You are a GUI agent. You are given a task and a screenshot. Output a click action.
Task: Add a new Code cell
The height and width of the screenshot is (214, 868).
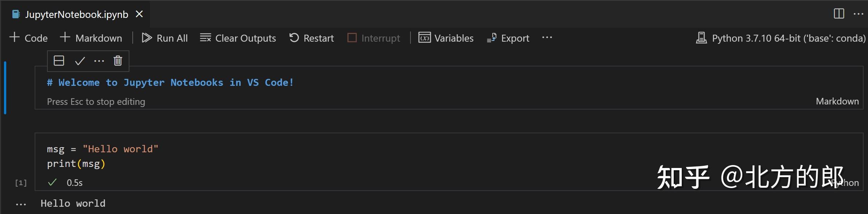click(x=28, y=38)
